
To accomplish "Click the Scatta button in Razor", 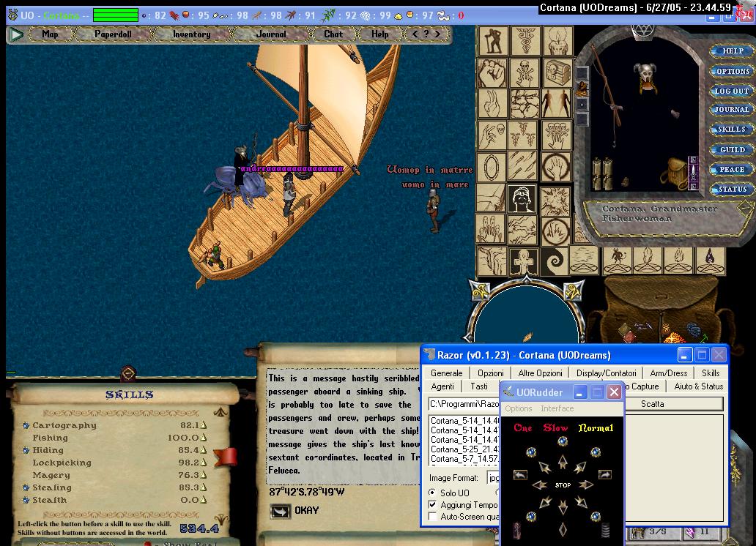I will click(673, 404).
